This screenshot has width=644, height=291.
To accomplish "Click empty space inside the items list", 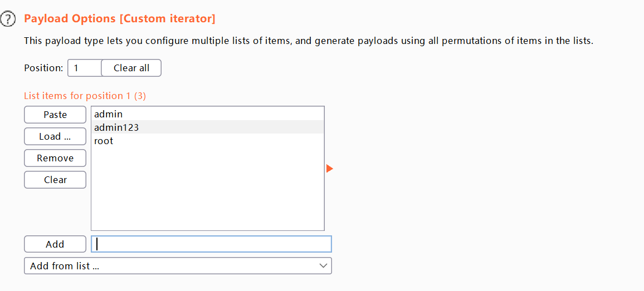I will 207,189.
